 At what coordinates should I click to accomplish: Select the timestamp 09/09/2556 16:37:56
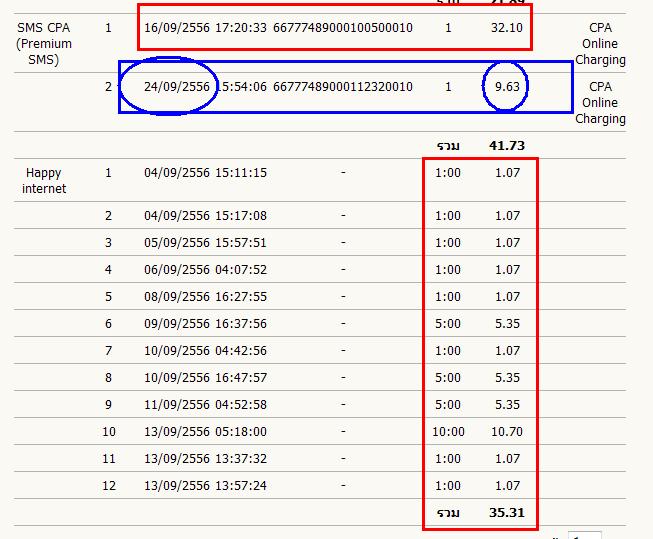(x=205, y=324)
